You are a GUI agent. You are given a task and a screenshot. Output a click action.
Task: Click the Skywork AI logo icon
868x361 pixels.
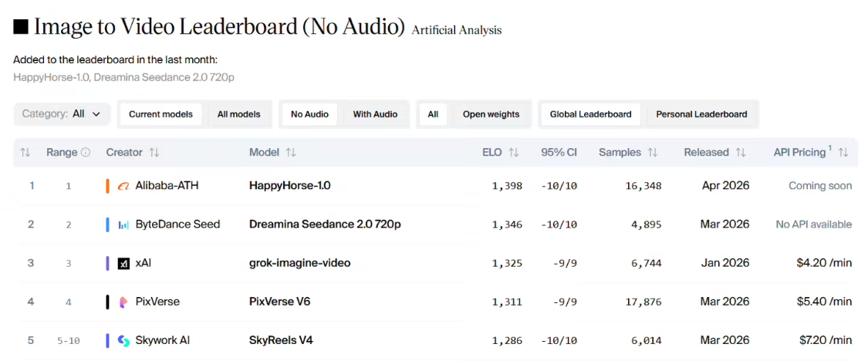[123, 340]
